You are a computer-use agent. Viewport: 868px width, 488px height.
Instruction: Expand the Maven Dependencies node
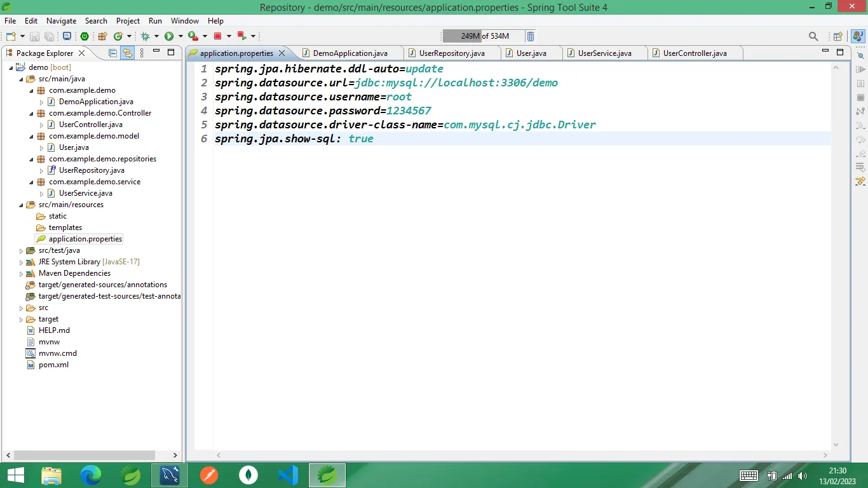(x=21, y=273)
